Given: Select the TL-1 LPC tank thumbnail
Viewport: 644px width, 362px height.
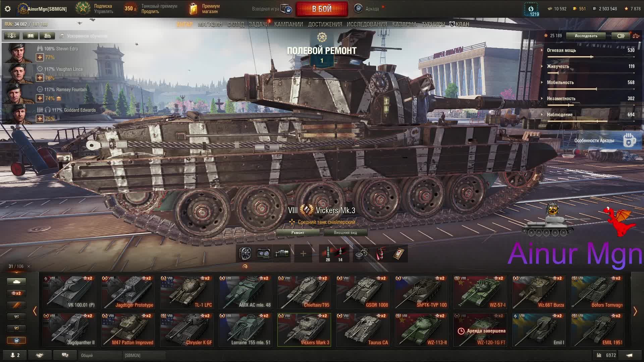Looking at the screenshot, I should (x=186, y=292).
